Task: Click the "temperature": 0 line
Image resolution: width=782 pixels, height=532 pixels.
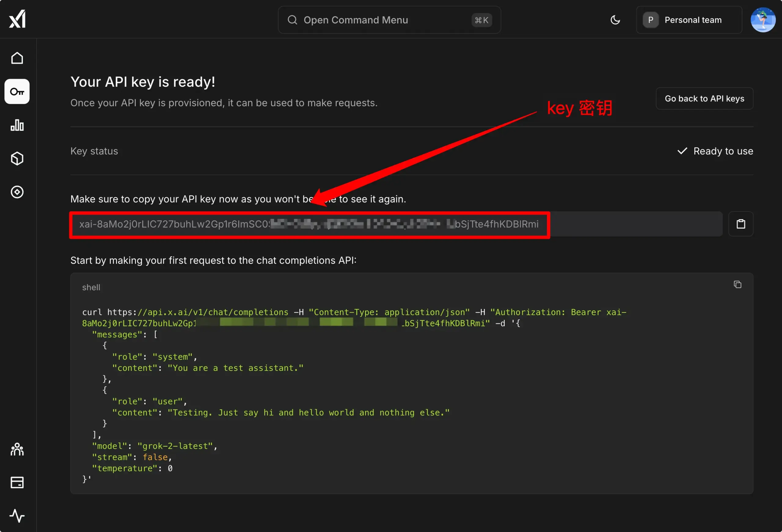Action: tap(132, 468)
